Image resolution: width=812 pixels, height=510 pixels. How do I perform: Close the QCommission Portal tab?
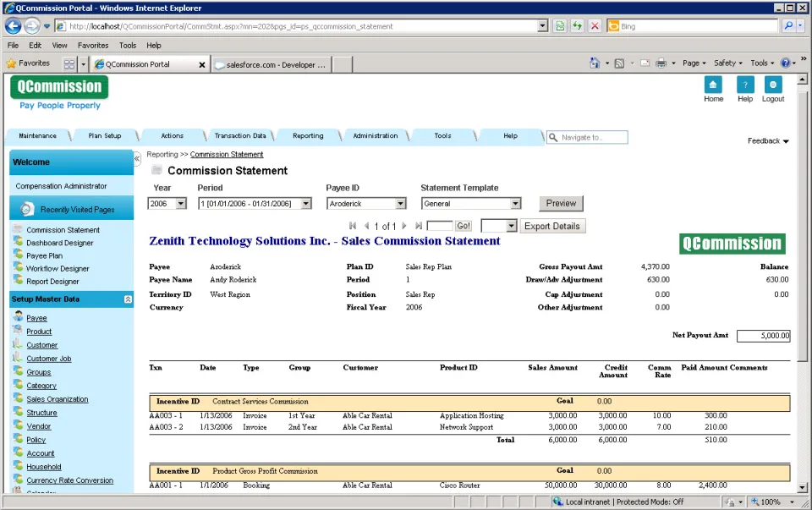click(202, 65)
